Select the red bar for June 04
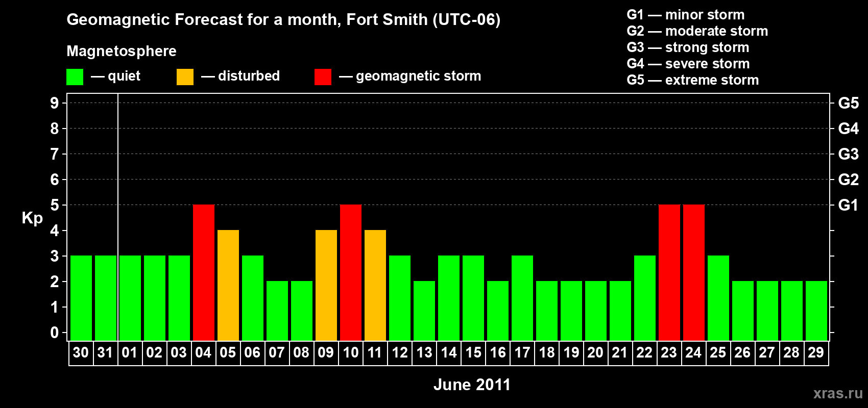Image resolution: width=868 pixels, height=408 pixels. (x=204, y=273)
